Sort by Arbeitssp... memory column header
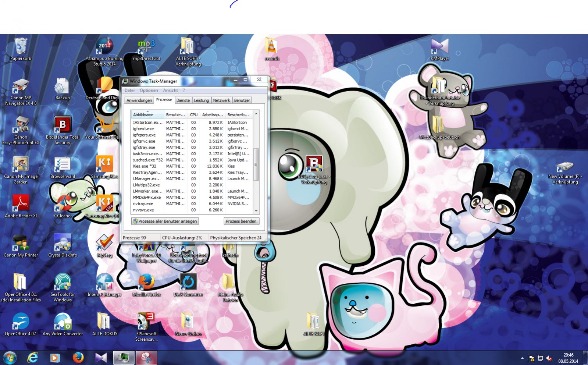Viewport: 588px width, 365px height. coord(212,114)
